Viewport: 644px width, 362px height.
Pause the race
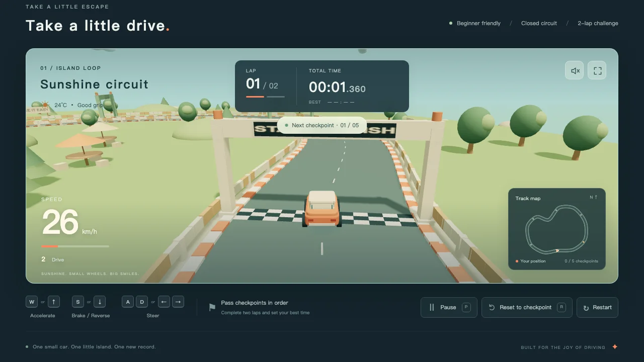coord(449,307)
